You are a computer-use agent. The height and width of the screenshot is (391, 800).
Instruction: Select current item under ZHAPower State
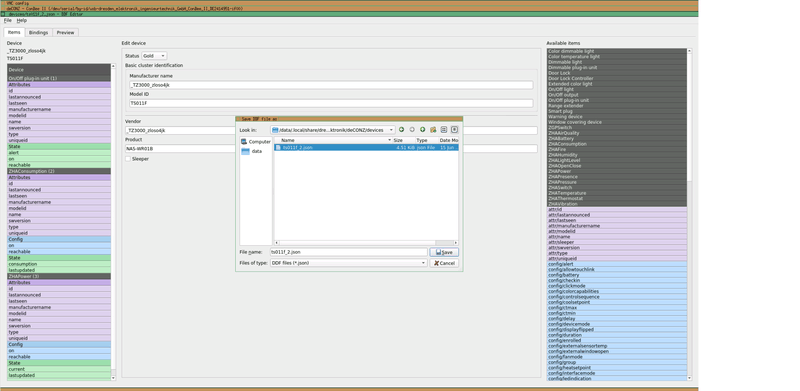point(59,369)
